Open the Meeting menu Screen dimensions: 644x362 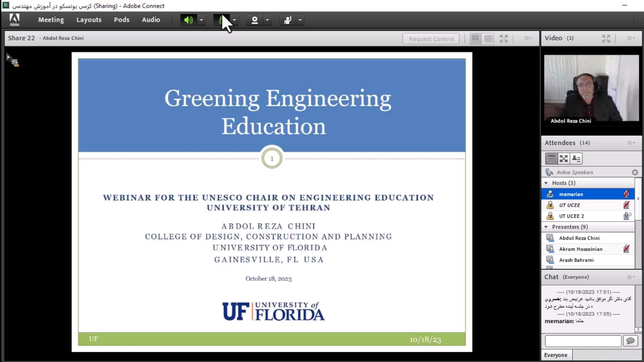[51, 20]
